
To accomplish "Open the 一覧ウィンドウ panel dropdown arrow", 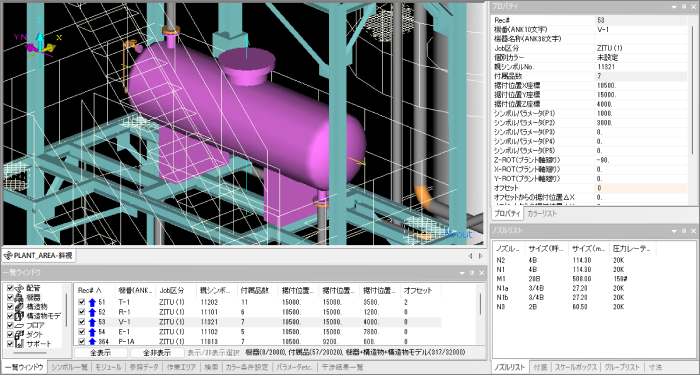I will (462, 272).
